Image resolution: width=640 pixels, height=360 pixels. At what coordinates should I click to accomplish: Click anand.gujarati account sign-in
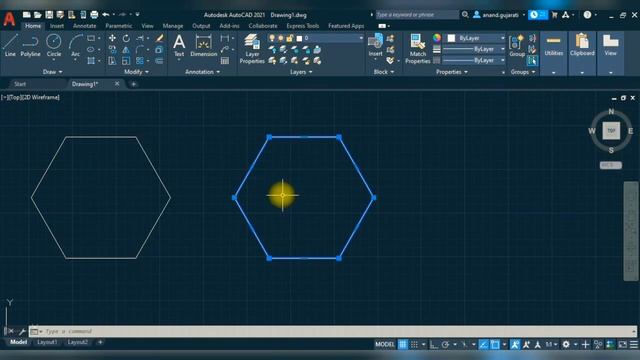click(x=500, y=15)
